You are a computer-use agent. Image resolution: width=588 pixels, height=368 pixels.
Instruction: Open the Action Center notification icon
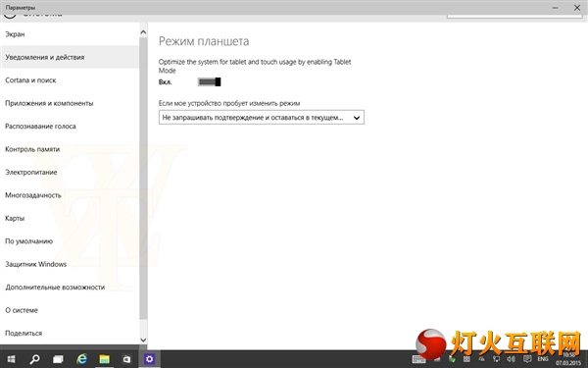(x=527, y=359)
